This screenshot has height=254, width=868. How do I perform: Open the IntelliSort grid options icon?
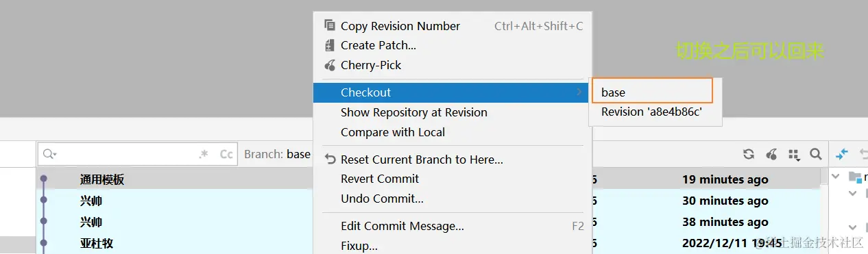[794, 155]
